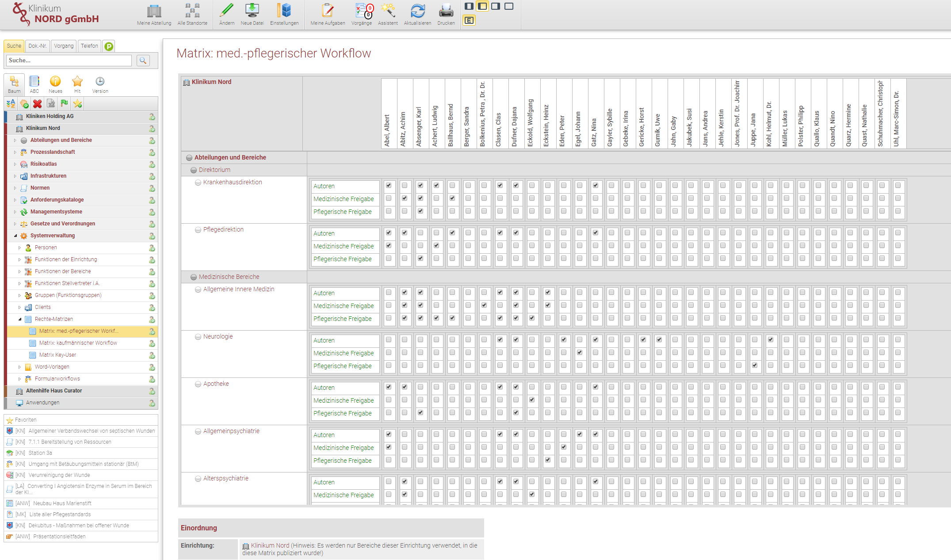The width and height of the screenshot is (951, 560).
Task: Expand the Personen tree node
Action: coord(19,248)
